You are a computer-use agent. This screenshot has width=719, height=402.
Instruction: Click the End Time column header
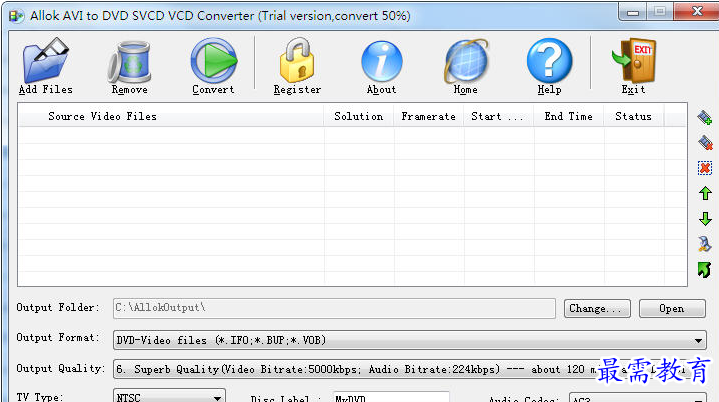click(569, 116)
